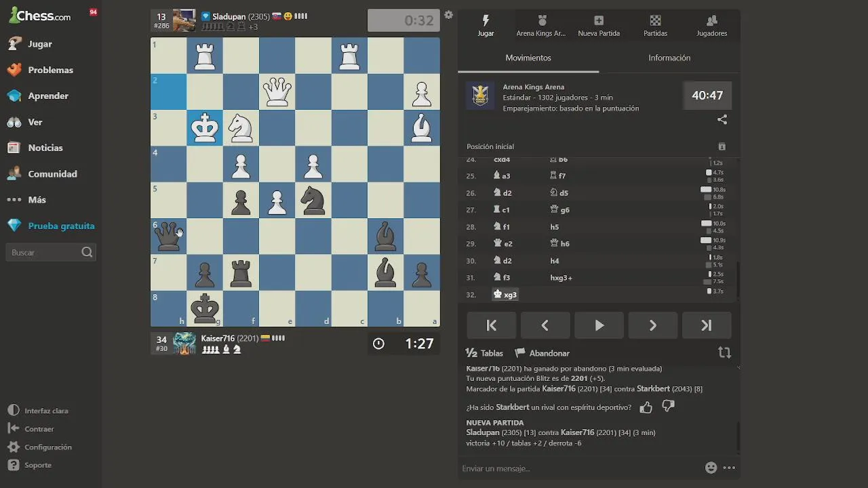Open the Problemas sidebar menu
The width and height of the screenshot is (868, 488).
(50, 70)
